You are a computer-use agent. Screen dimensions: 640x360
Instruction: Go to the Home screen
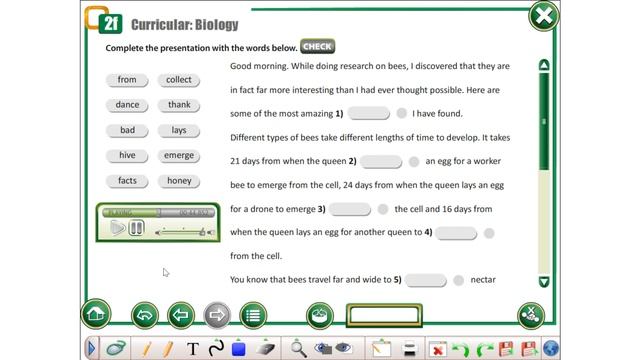[x=96, y=314]
